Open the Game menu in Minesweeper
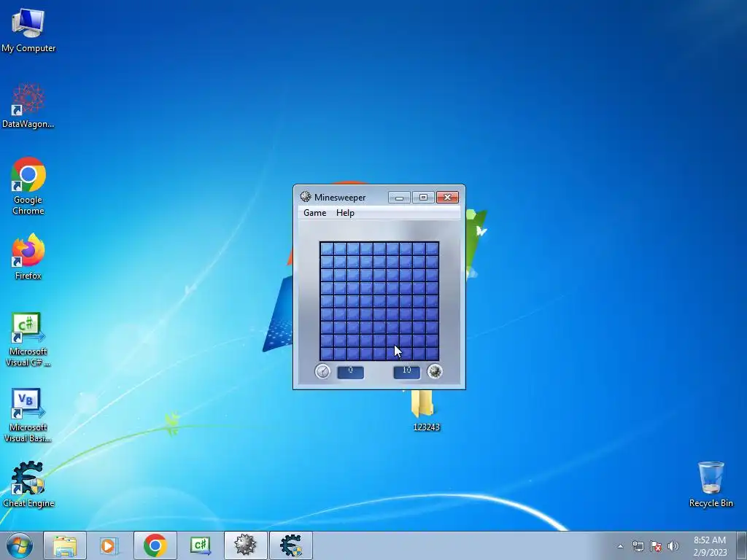Screen dimensions: 747x560 tap(314, 213)
